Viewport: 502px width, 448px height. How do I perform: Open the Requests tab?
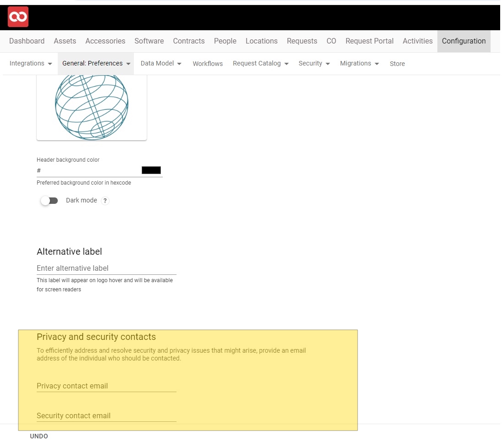[302, 41]
